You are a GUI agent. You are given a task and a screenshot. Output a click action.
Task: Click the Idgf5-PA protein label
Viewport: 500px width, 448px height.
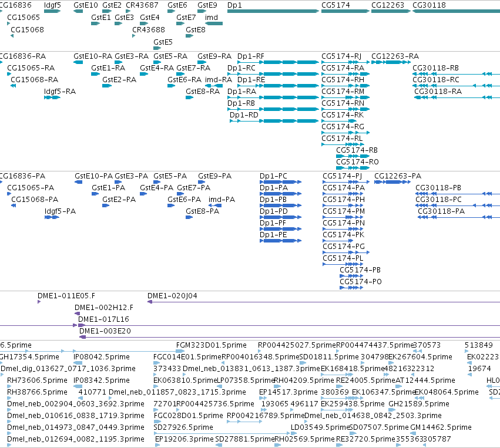(x=61, y=211)
